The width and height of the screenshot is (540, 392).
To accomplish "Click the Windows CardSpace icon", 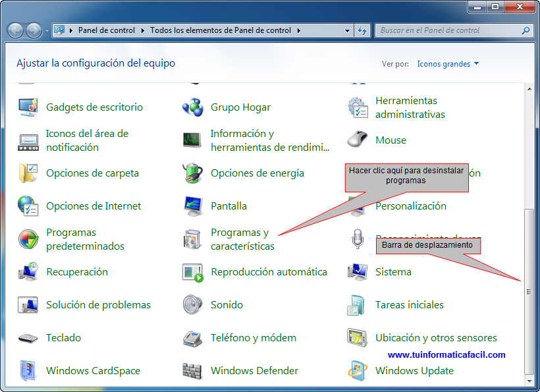I will (28, 371).
